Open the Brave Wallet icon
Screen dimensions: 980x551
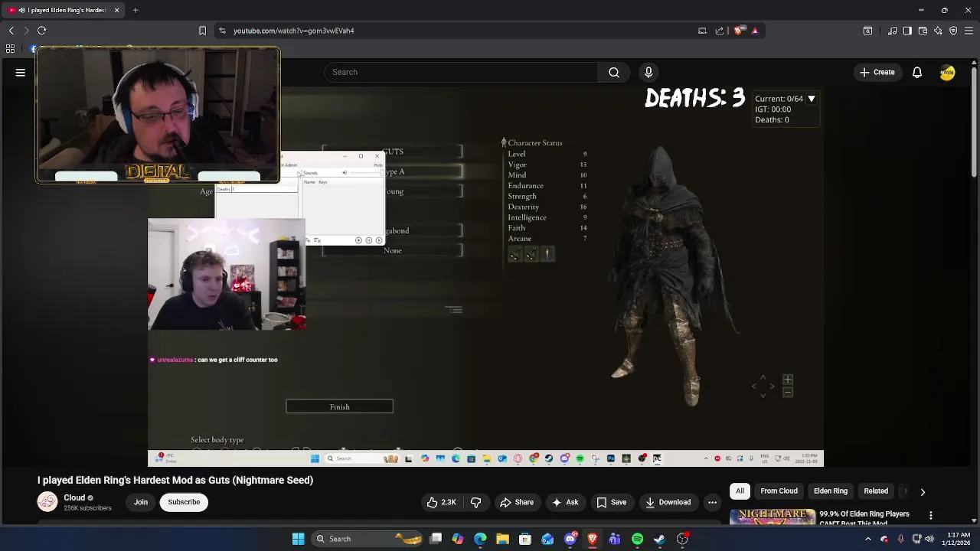pyautogui.click(x=923, y=31)
